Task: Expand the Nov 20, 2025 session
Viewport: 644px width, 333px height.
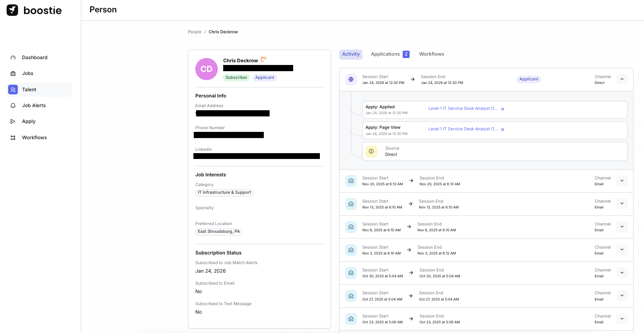Action: pos(622,181)
